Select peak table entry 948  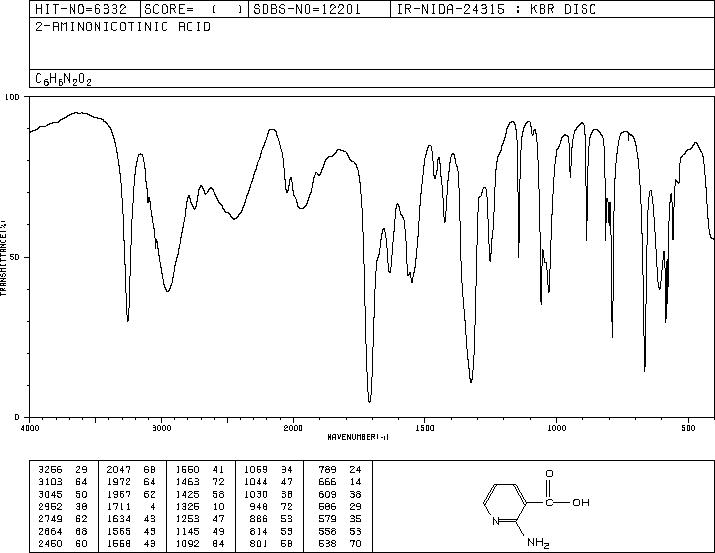coord(259,506)
